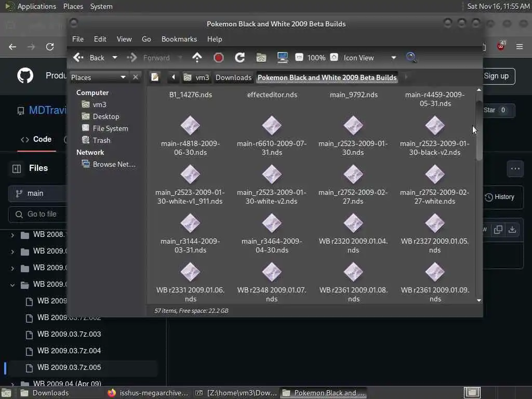The height and width of the screenshot is (399, 532).
Task: Open the File menu
Action: click(x=78, y=39)
